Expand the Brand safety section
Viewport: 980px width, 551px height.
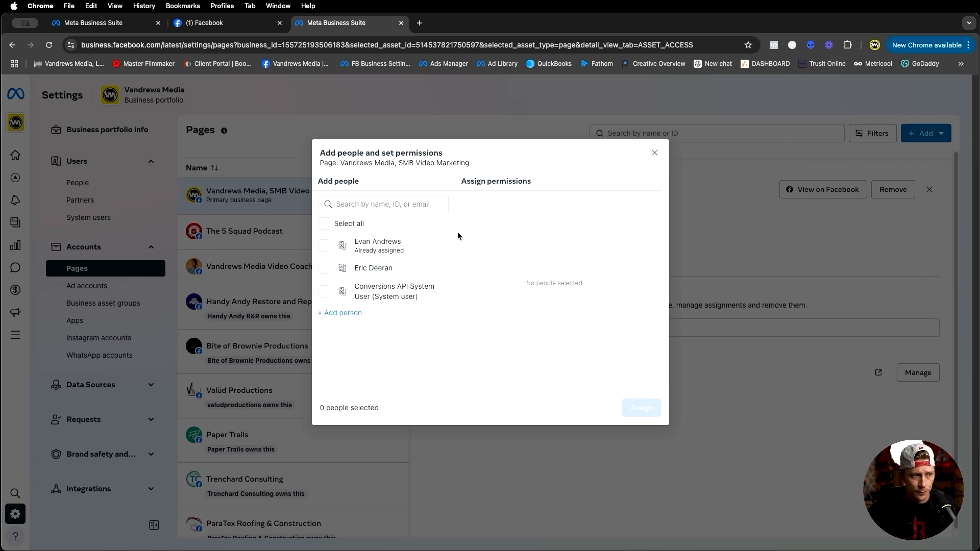[x=151, y=454]
